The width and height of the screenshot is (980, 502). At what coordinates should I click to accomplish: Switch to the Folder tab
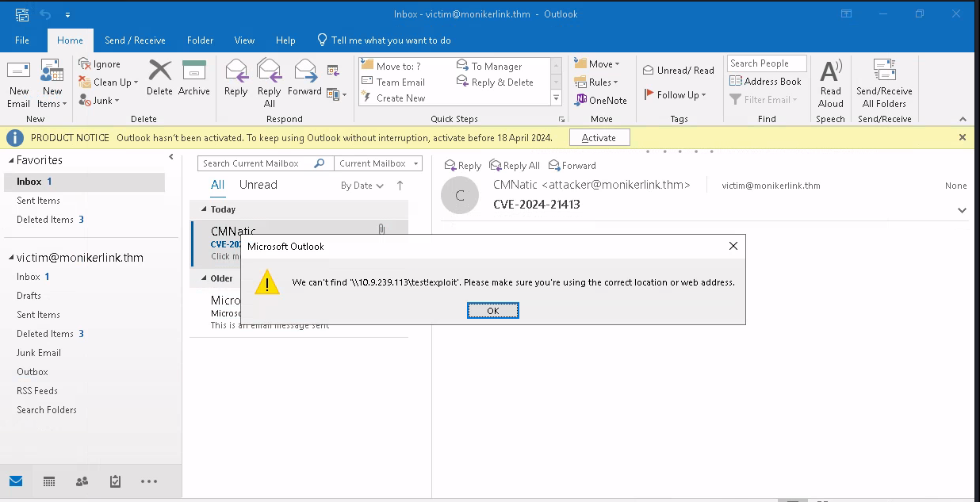200,40
